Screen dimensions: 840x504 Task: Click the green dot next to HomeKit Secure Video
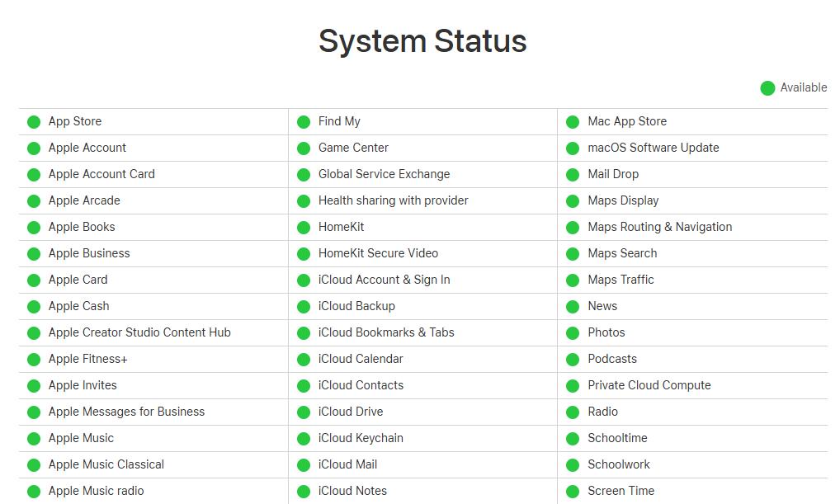[304, 254]
